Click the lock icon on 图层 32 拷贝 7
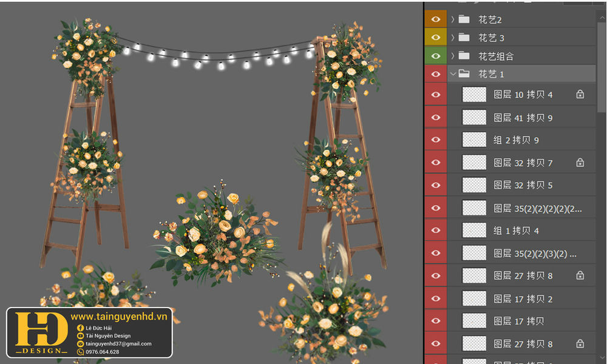 (580, 163)
